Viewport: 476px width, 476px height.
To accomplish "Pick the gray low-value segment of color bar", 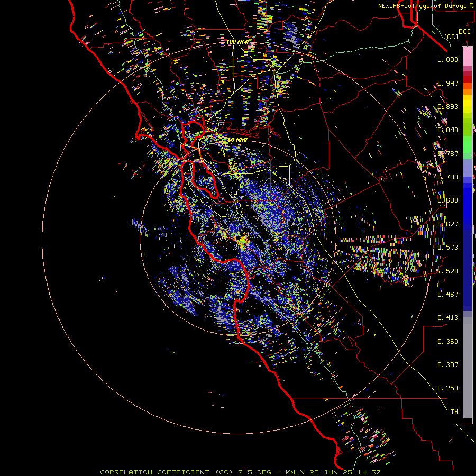I will point(467,368).
